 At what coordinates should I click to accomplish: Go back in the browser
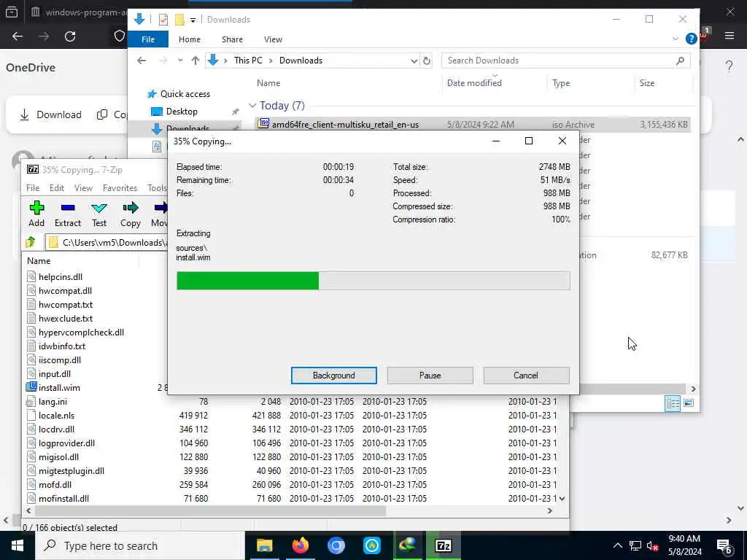click(18, 36)
